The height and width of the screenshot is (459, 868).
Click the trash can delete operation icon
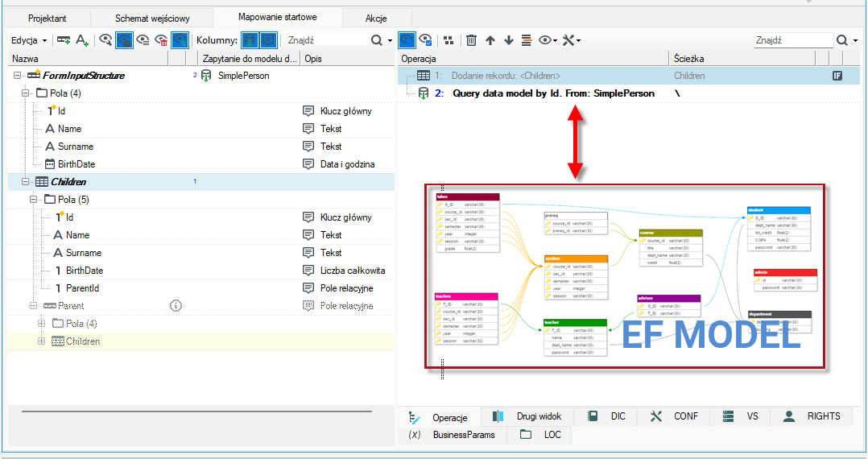[471, 40]
